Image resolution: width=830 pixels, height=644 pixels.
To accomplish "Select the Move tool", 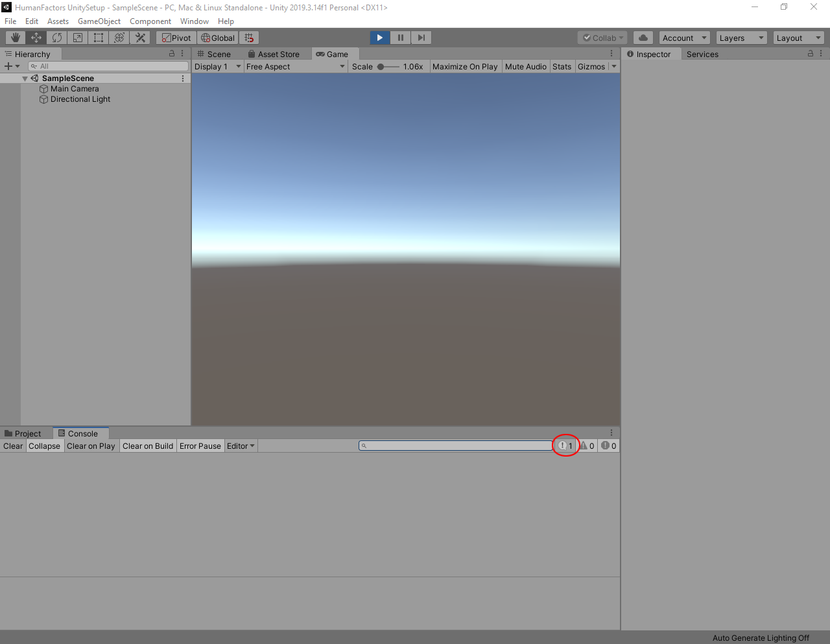I will tap(36, 38).
